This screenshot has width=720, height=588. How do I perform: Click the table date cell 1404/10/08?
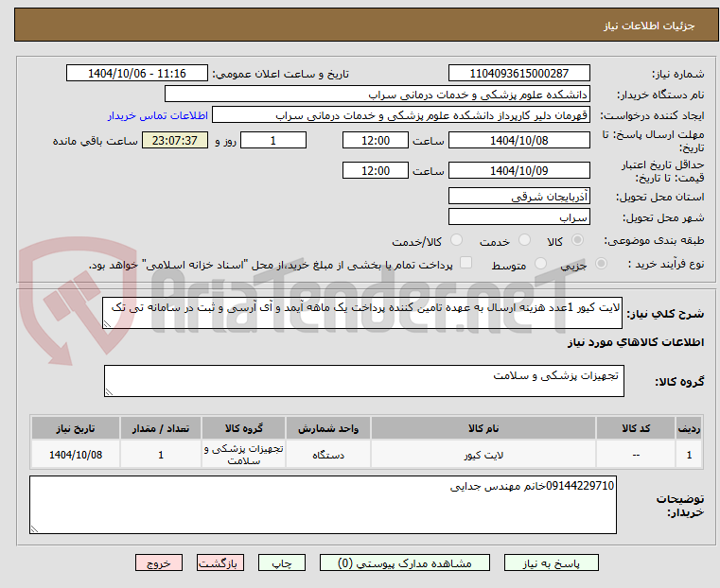(x=76, y=455)
